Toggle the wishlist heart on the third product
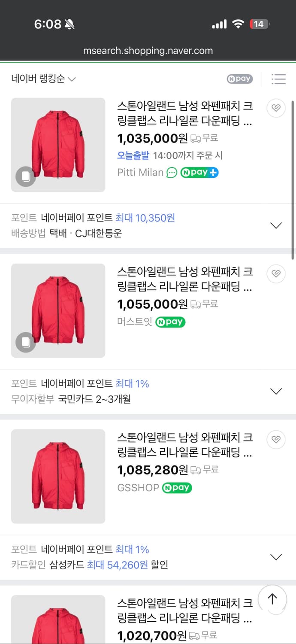Screen dimensions: 296x644 (276, 440)
